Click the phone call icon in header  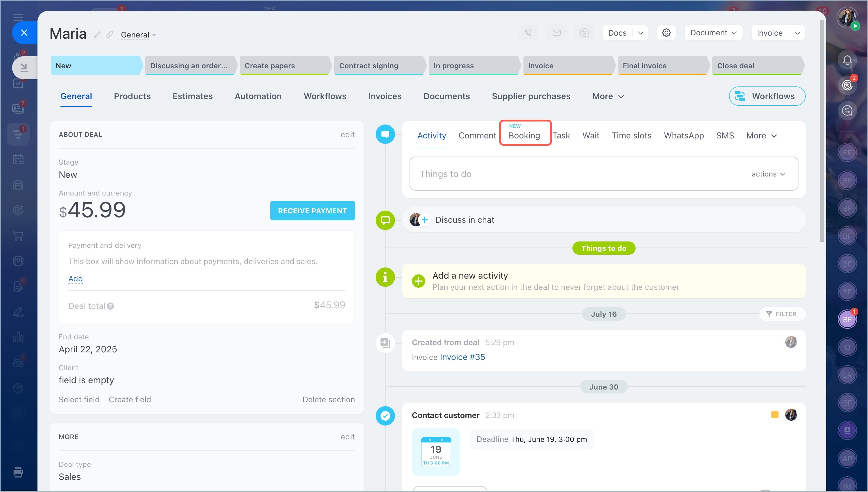pos(528,33)
